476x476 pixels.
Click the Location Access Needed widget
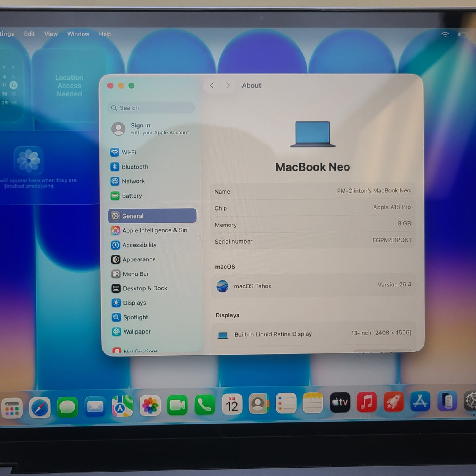69,86
